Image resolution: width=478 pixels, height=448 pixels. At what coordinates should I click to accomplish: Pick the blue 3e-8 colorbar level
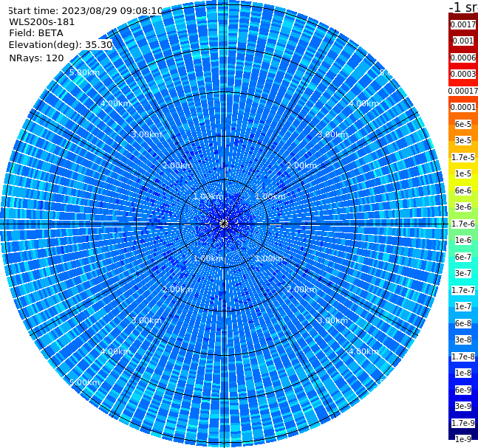click(x=462, y=340)
